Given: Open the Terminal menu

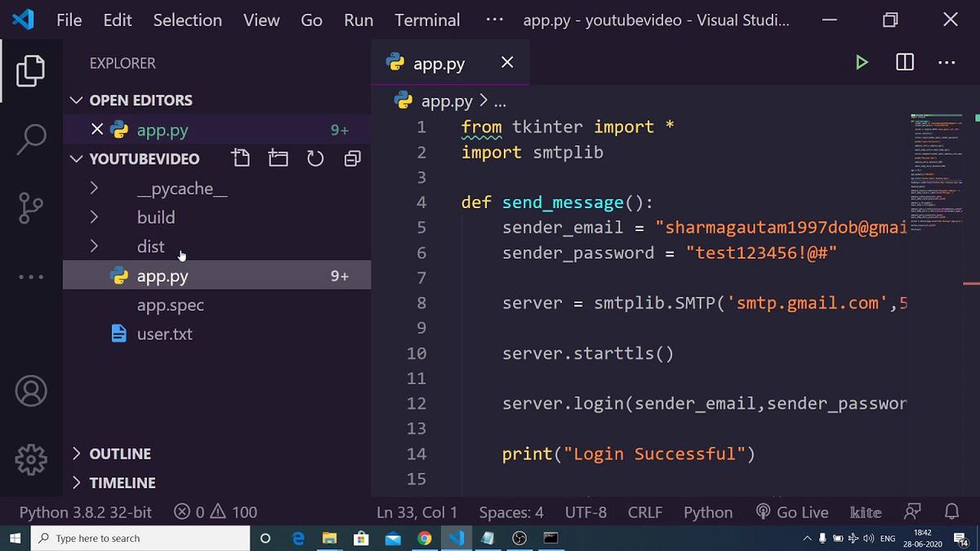Looking at the screenshot, I should coord(426,20).
